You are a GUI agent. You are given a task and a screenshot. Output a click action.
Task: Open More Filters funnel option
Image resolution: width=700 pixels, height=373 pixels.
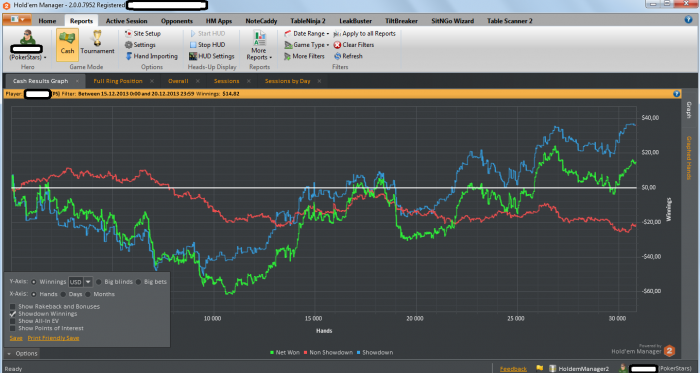pyautogui.click(x=304, y=56)
